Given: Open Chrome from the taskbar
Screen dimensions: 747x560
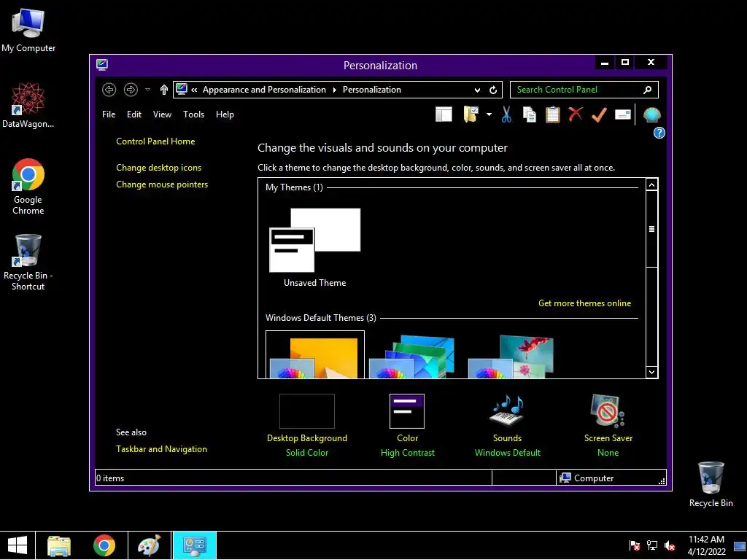Looking at the screenshot, I should pos(104,545).
